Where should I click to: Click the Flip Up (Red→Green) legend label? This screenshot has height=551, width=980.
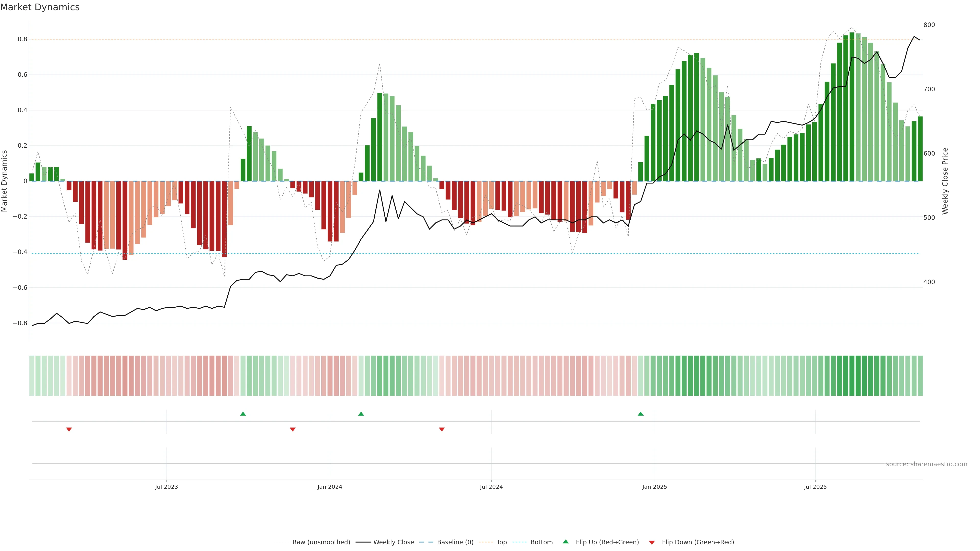[607, 542]
